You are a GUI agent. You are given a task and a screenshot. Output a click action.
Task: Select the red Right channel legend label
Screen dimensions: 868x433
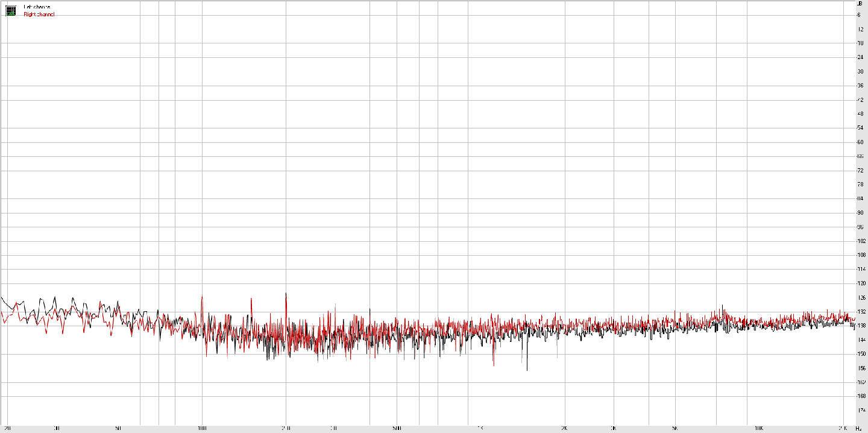point(39,14)
